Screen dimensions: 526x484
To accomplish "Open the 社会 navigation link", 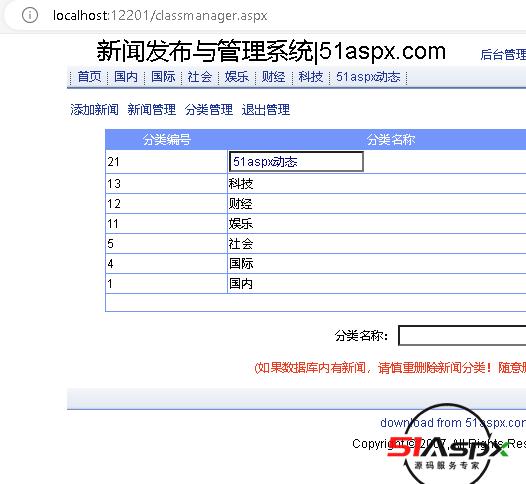I will coord(200,77).
